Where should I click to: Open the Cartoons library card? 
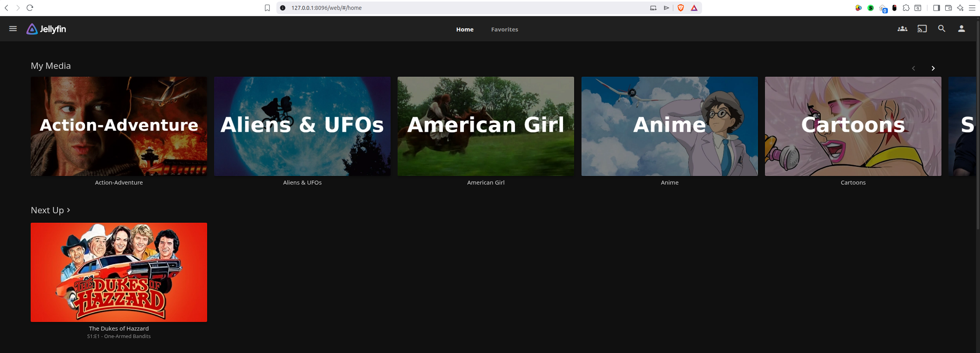pyautogui.click(x=853, y=126)
